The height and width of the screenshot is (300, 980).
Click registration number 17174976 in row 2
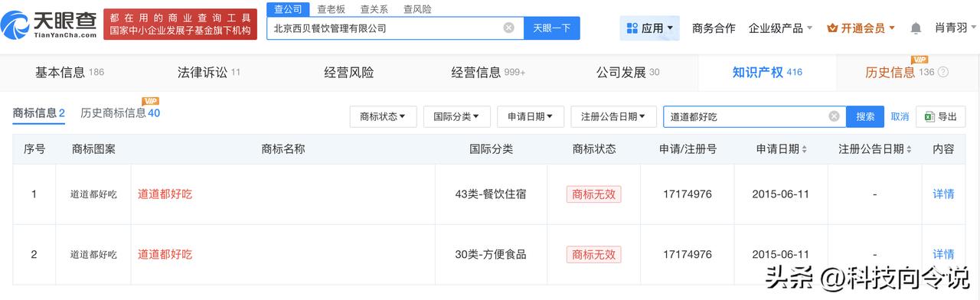(x=687, y=254)
